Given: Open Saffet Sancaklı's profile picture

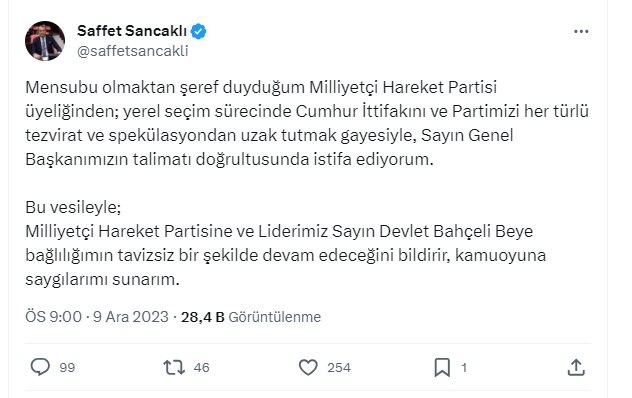Looking at the screenshot, I should pos(45,41).
